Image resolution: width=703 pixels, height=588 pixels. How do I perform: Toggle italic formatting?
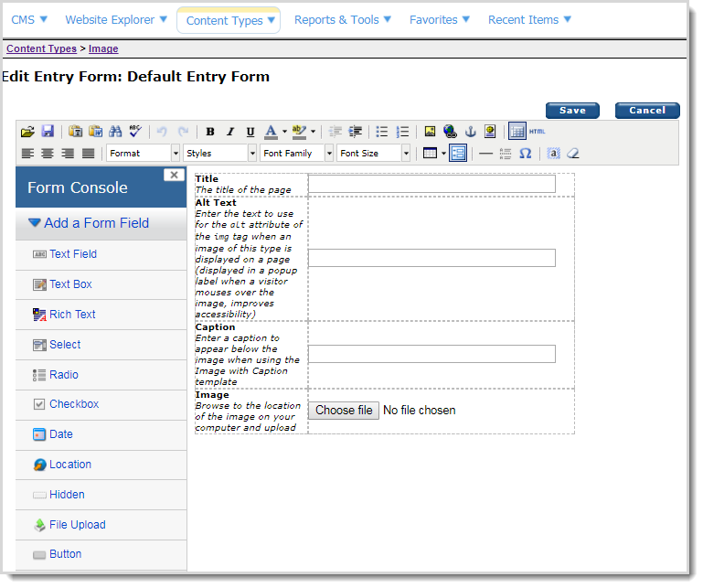click(230, 133)
